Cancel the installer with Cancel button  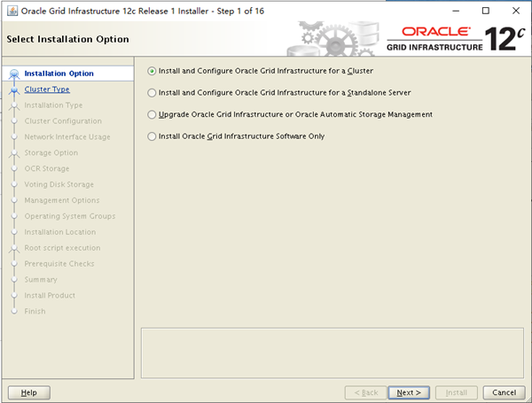pos(504,392)
